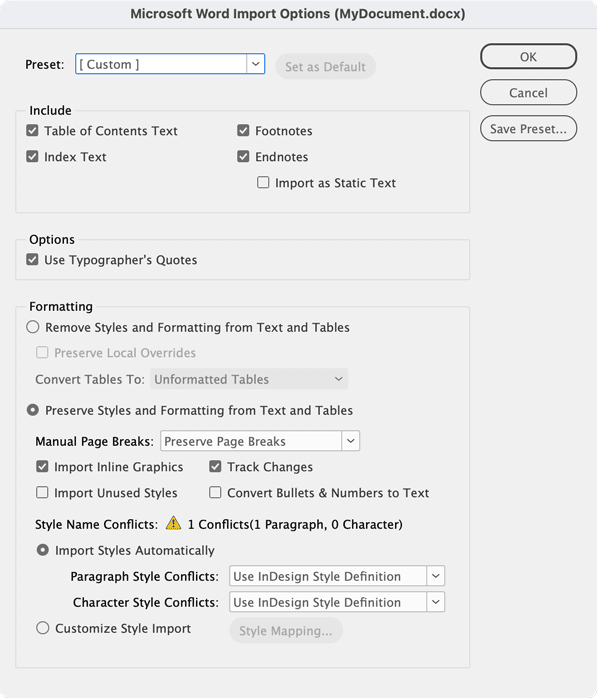597x698 pixels.
Task: Open Character Style Conflicts dropdown
Action: pos(337,602)
